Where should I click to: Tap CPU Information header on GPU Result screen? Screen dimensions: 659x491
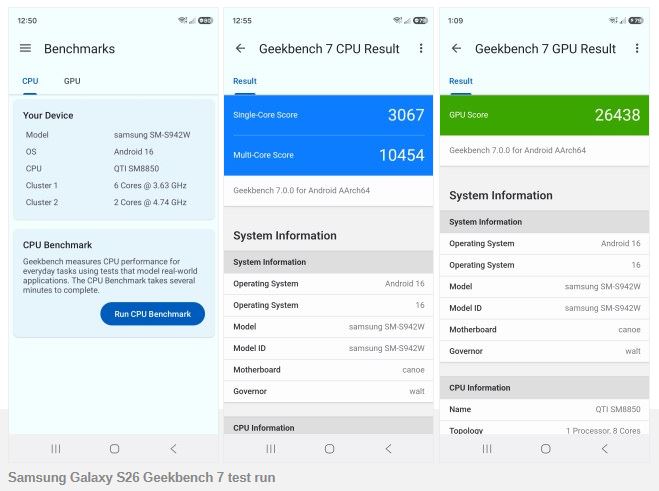coord(544,388)
